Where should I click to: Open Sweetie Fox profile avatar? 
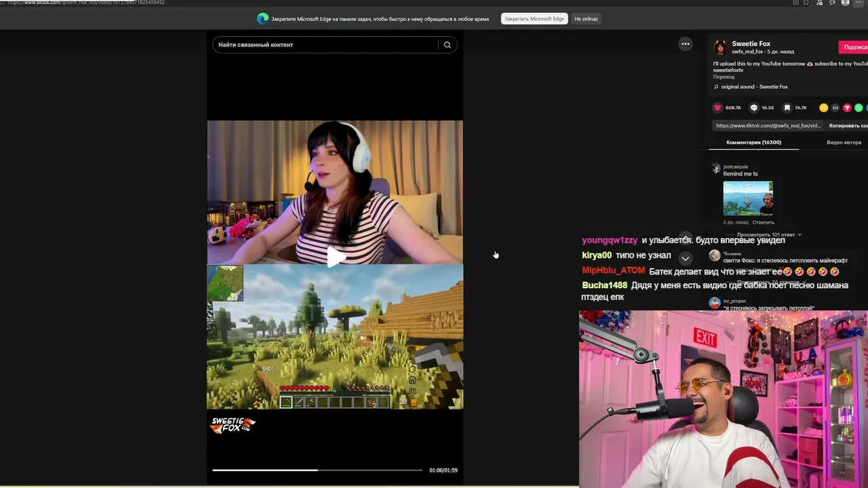click(720, 47)
